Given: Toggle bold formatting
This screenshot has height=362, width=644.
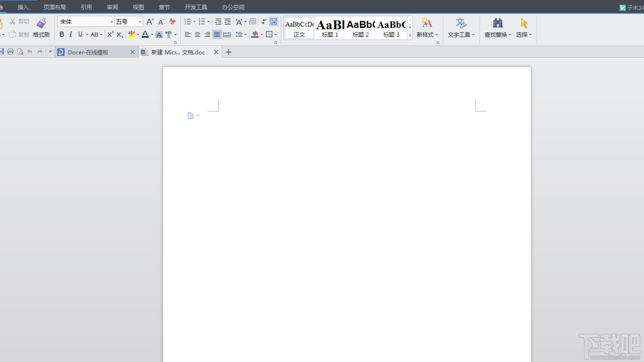Looking at the screenshot, I should tap(62, 34).
